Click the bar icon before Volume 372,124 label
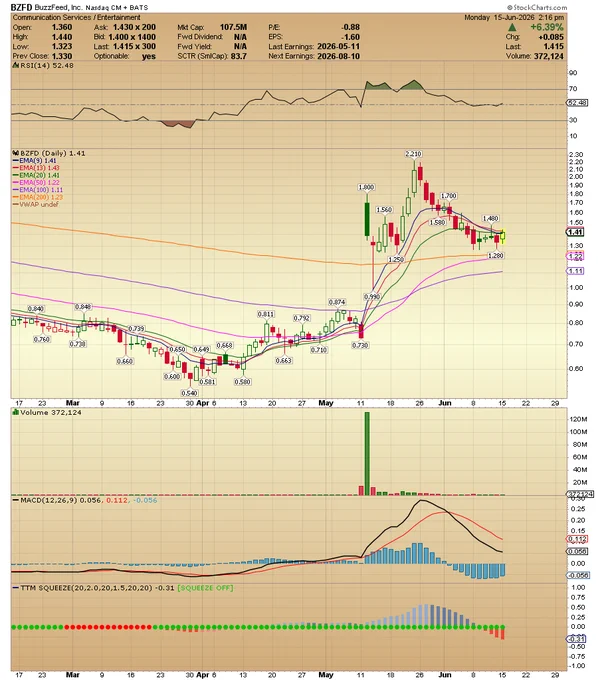The image size is (598, 680). coord(16,412)
